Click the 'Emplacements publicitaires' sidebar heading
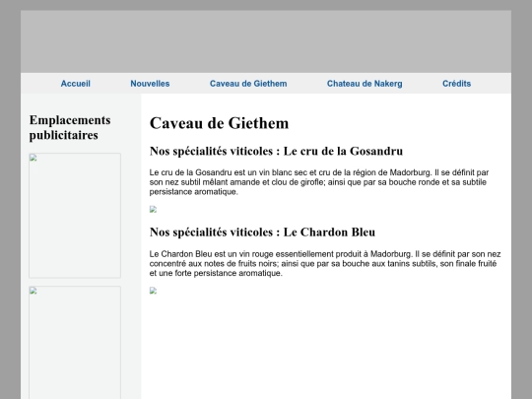Image resolution: width=532 pixels, height=399 pixels. click(70, 127)
